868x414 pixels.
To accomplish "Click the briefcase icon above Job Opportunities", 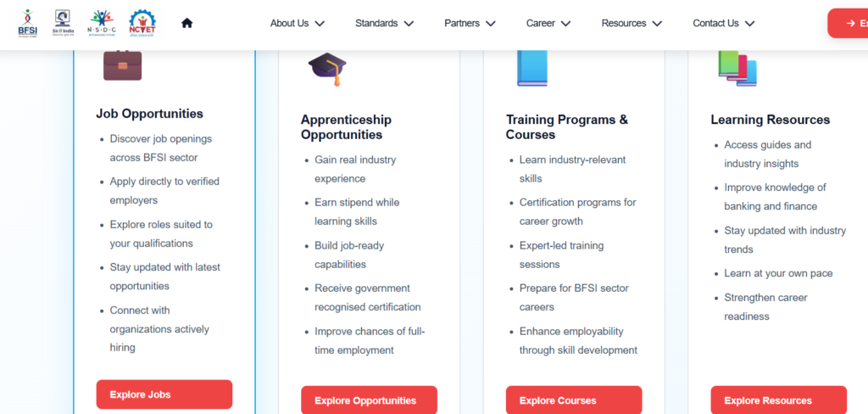I will click(x=122, y=65).
